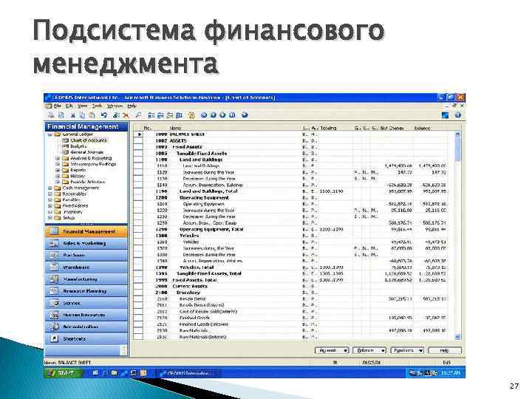Click the Help button at bottom right
The height and width of the screenshot is (399, 532).
pos(445,350)
